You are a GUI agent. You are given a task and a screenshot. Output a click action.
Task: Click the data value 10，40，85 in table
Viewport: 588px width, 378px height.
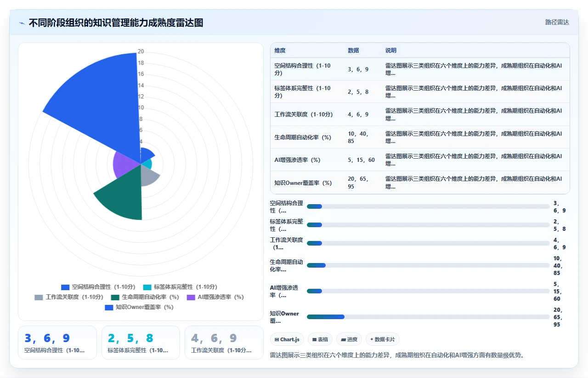coord(358,137)
